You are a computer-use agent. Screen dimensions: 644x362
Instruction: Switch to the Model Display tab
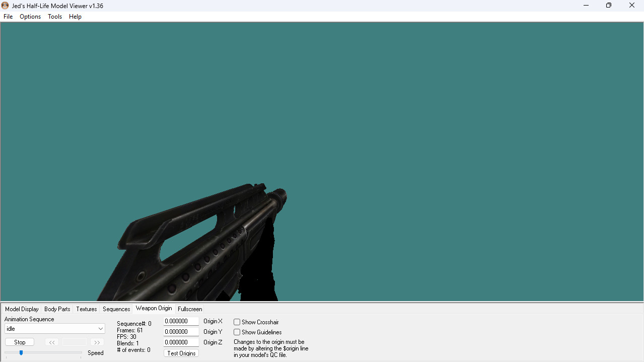(22, 309)
